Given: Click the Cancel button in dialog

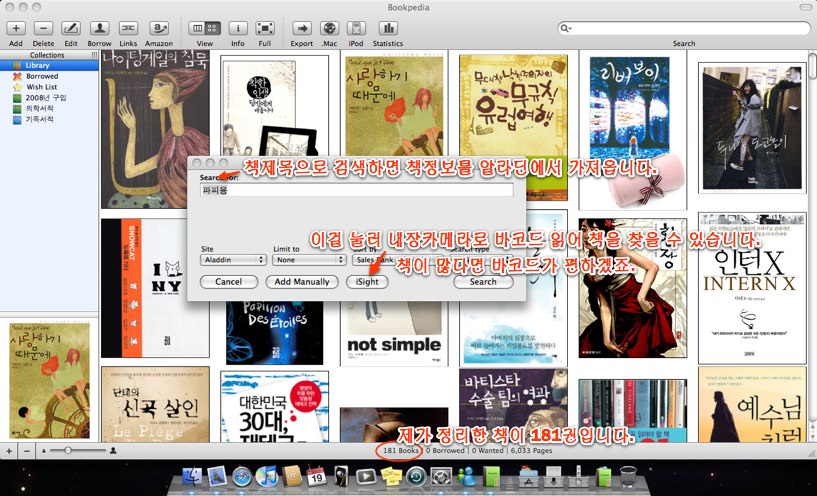Looking at the screenshot, I should coord(229,281).
